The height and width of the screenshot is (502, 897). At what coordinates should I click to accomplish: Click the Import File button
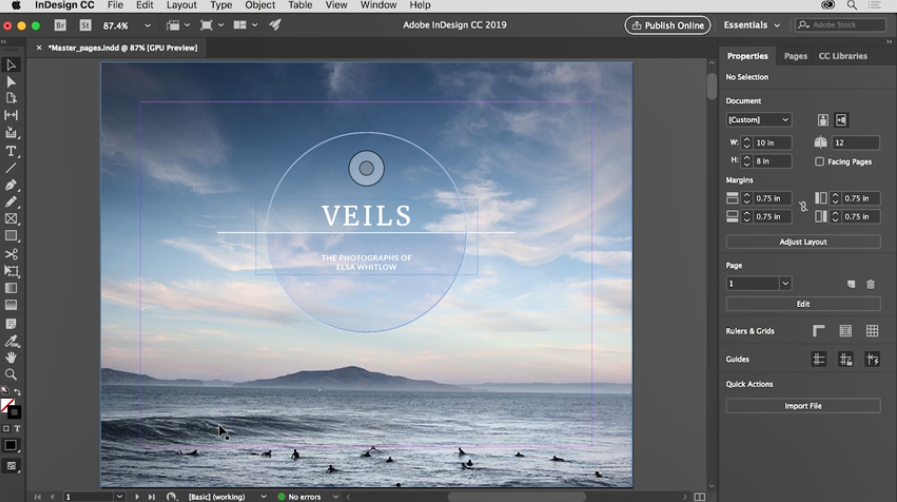803,406
